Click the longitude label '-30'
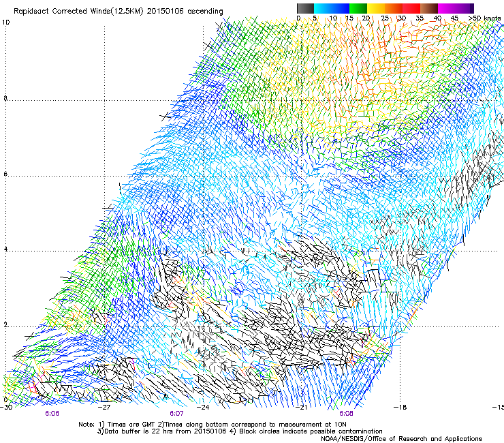Screen dimensions: 504x443 point(6,407)
